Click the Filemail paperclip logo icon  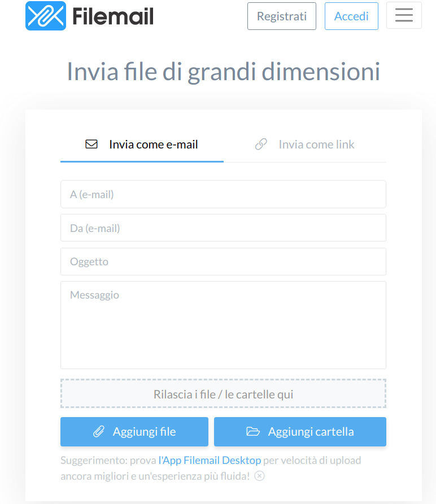point(46,16)
